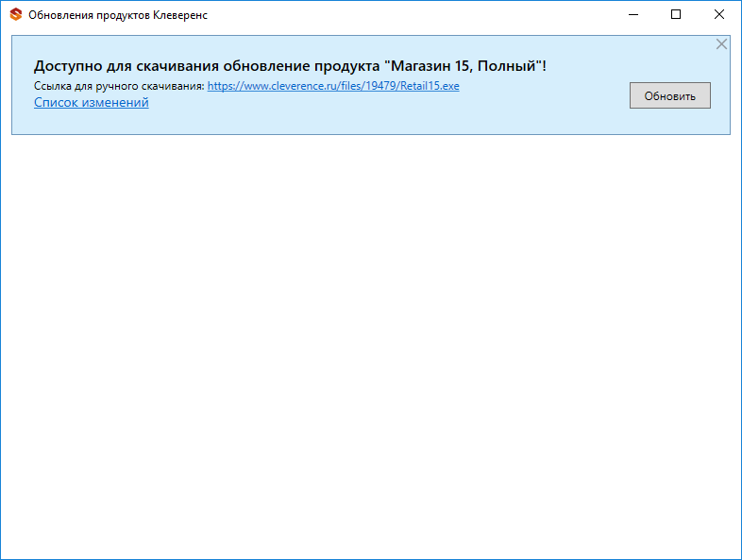The image size is (742, 560).
Task: Click the heading about Магазин 15, Полный update
Action: pos(290,66)
